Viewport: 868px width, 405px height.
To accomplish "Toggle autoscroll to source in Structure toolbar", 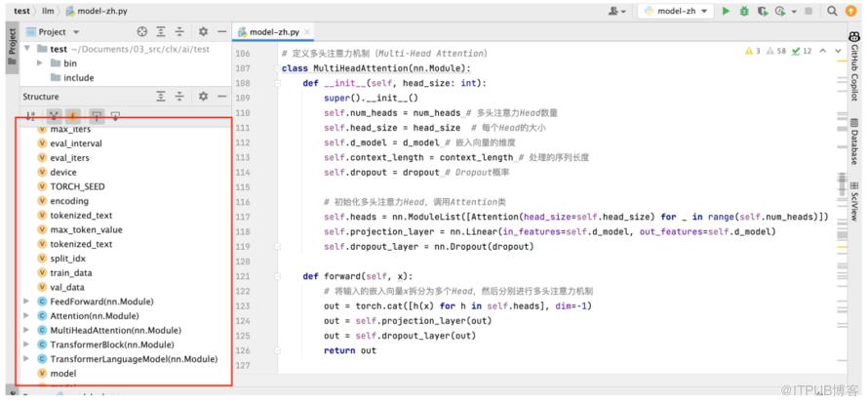I will click(96, 117).
